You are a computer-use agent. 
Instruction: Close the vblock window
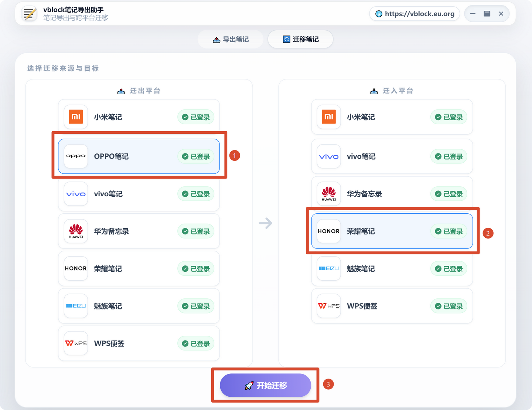[x=501, y=14]
